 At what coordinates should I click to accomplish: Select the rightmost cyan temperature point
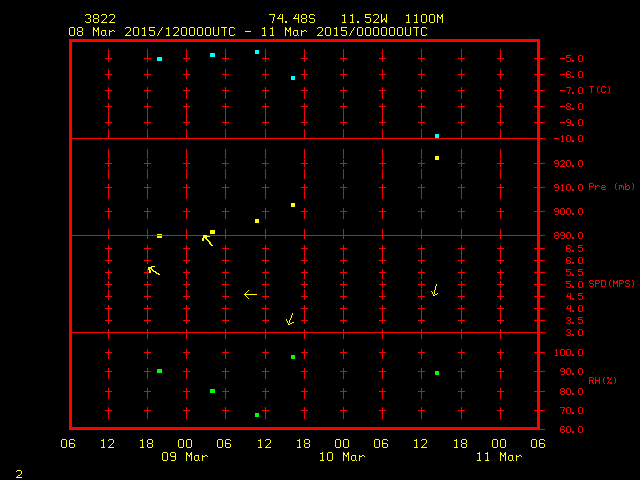coord(437,135)
